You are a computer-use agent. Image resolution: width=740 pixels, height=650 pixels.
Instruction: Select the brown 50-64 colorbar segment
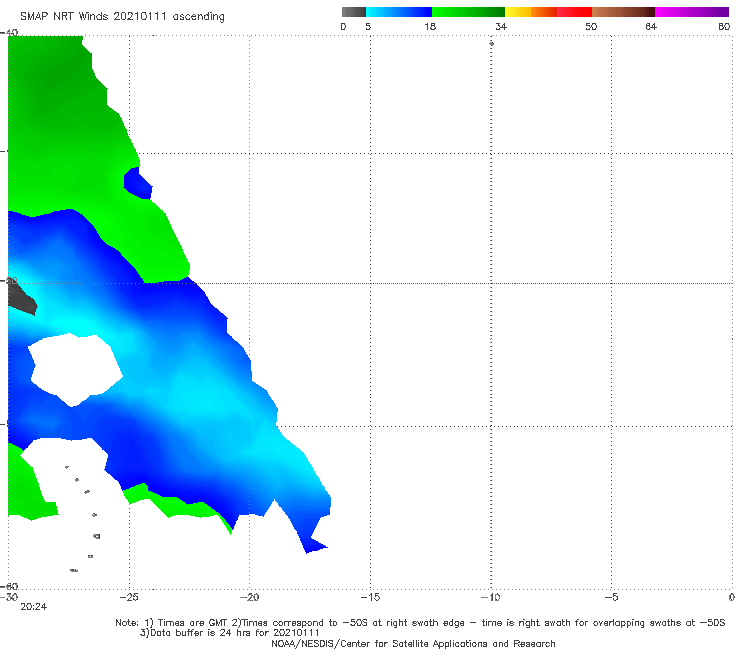pos(623,12)
